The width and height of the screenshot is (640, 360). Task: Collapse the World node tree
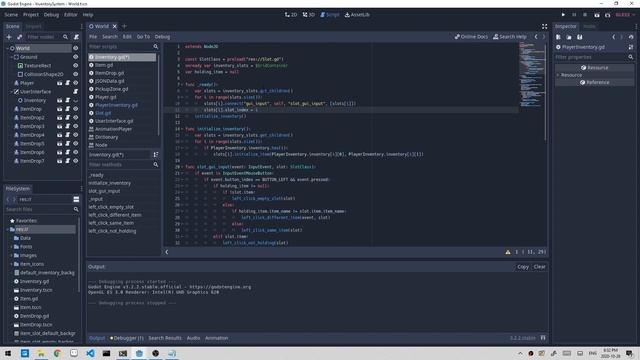pyautogui.click(x=7, y=48)
